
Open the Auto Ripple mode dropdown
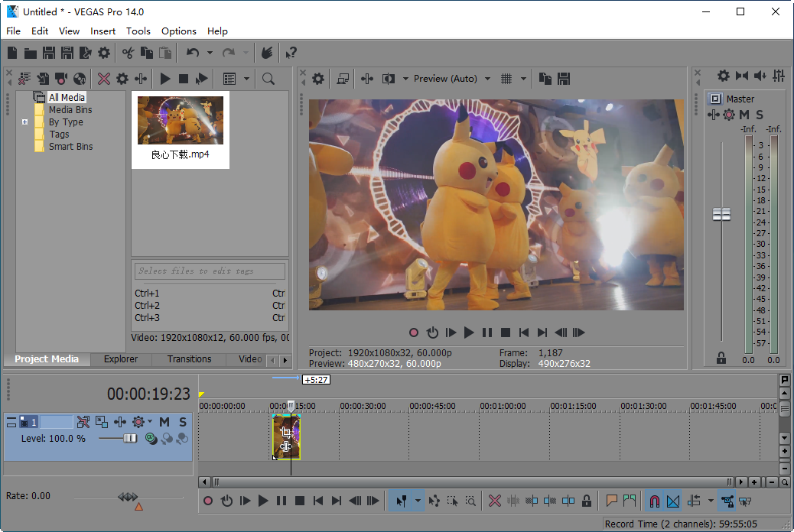[x=711, y=501]
